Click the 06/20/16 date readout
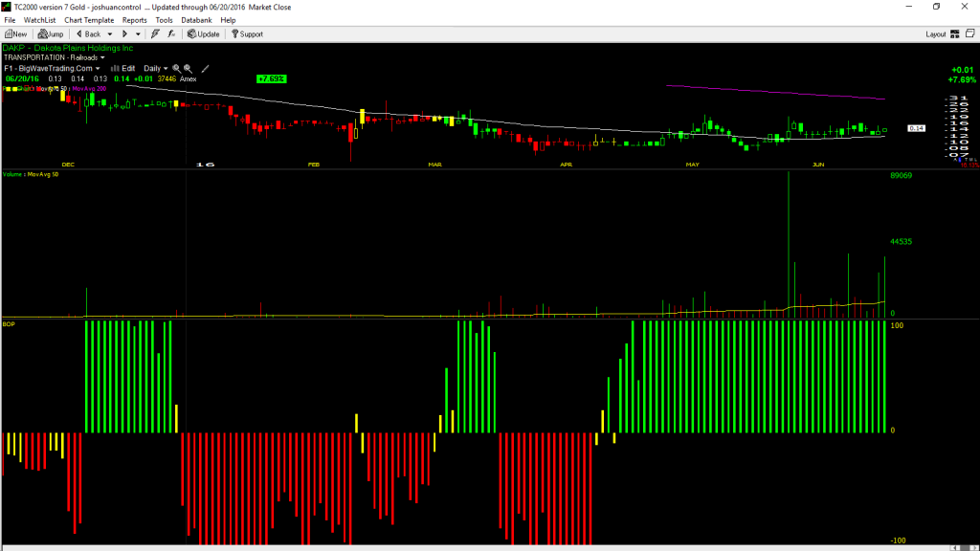Image resolution: width=980 pixels, height=551 pixels. 23,79
